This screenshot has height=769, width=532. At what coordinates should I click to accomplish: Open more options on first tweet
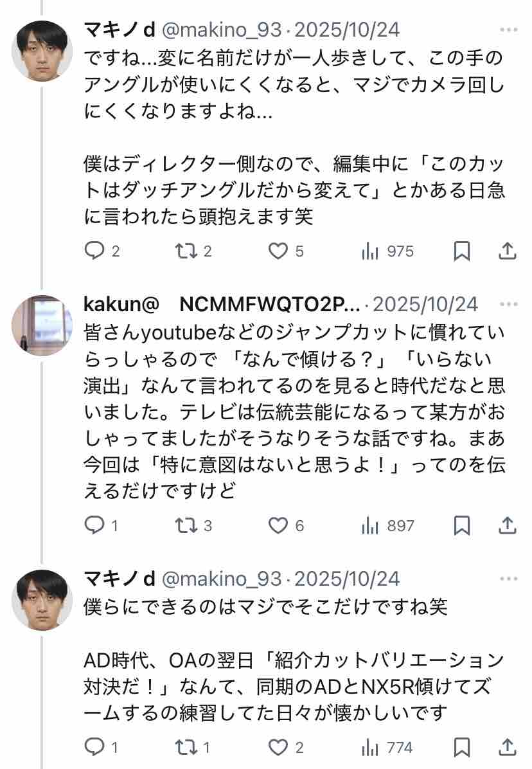point(508,30)
